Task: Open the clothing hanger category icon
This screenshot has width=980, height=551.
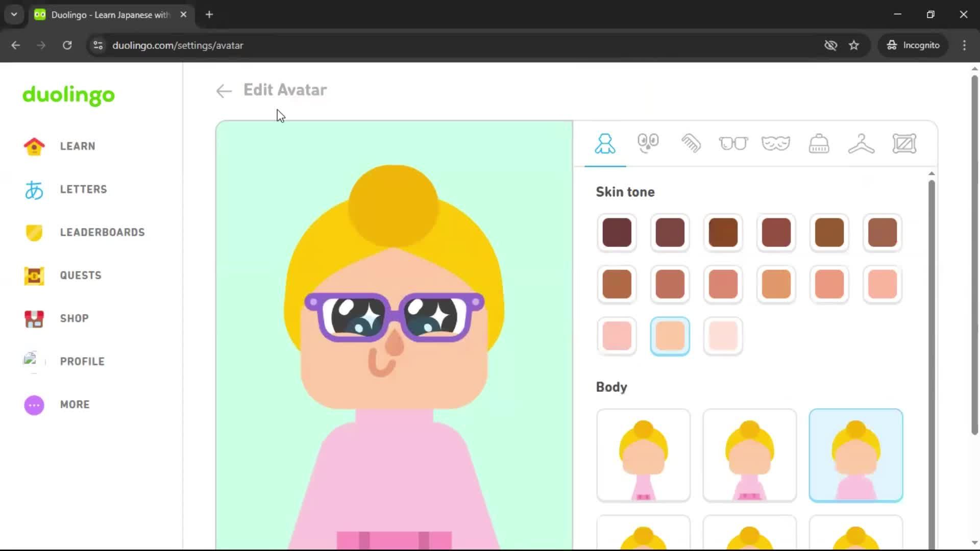Action: 862,143
